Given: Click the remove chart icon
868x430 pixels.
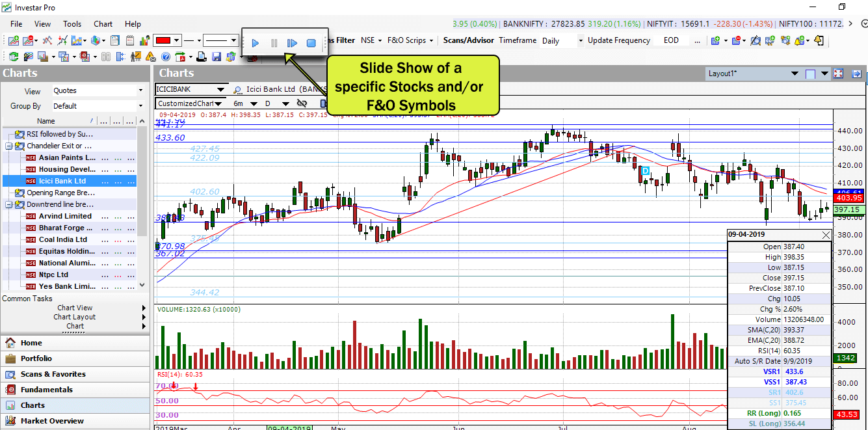Looking at the screenshot, I should click(x=28, y=40).
